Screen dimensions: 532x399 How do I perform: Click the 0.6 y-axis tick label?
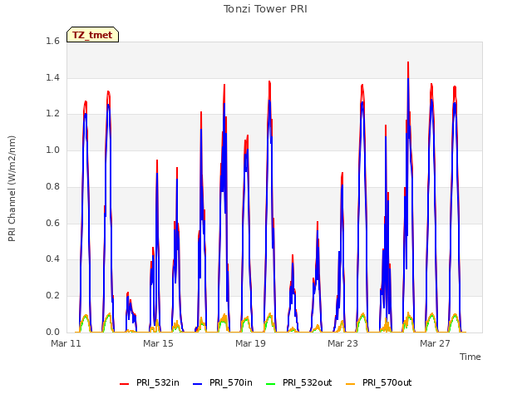(x=53, y=223)
